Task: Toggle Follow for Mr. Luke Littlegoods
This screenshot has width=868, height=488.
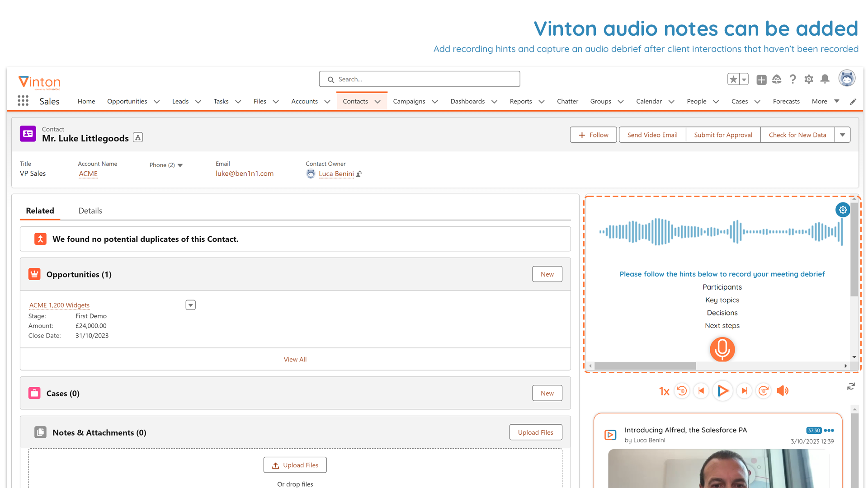Action: coord(593,135)
